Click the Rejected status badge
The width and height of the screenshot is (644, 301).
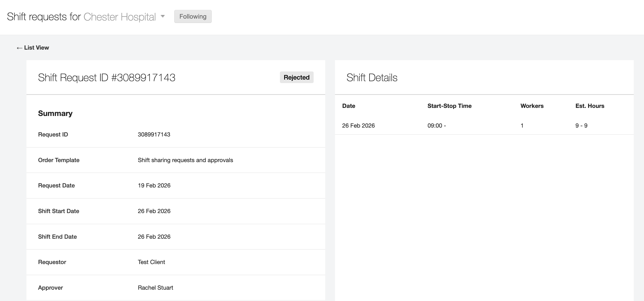296,77
